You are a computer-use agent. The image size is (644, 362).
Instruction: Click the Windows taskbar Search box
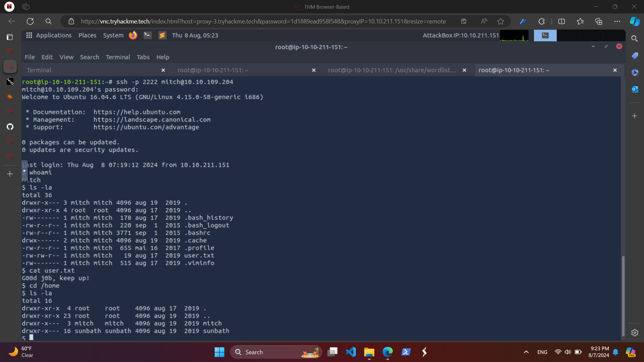coord(276,352)
